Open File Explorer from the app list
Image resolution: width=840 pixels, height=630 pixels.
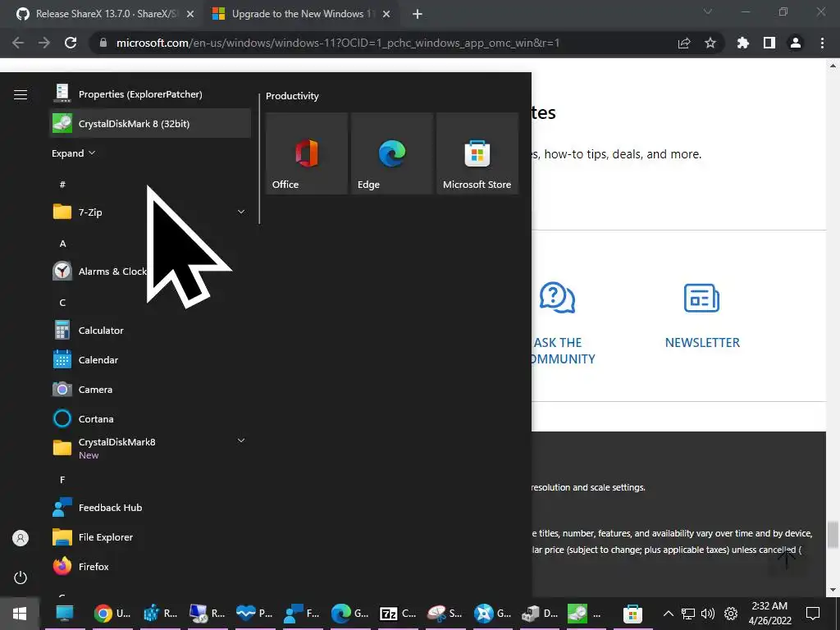tap(150, 536)
